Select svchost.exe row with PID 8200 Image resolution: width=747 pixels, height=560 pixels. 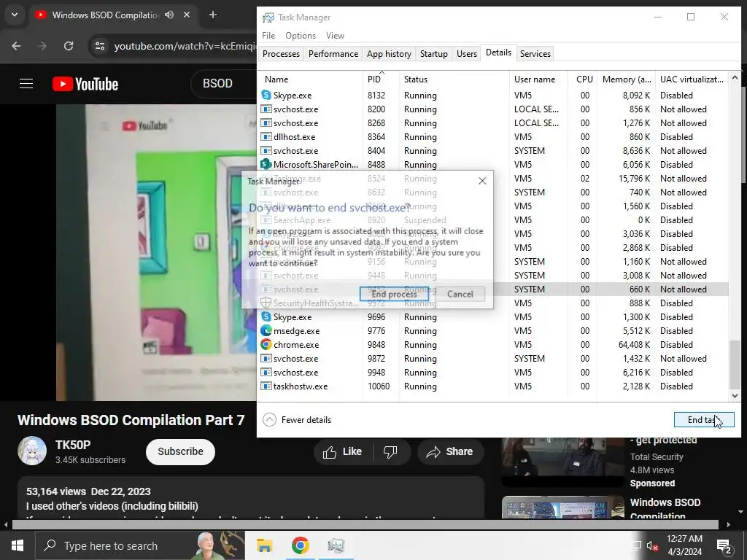click(493, 109)
